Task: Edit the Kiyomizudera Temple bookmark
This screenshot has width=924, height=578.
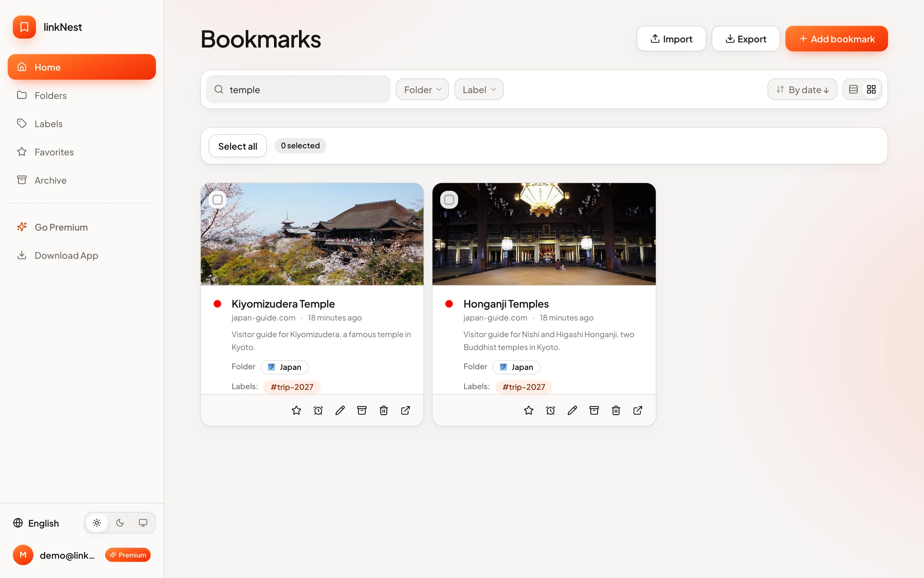Action: pos(340,410)
